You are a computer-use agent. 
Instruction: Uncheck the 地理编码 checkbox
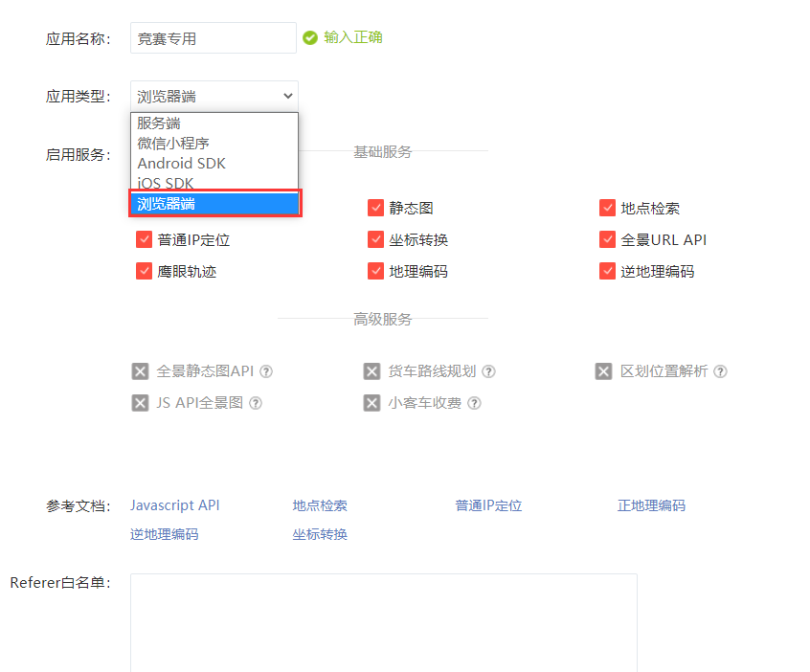click(x=375, y=271)
